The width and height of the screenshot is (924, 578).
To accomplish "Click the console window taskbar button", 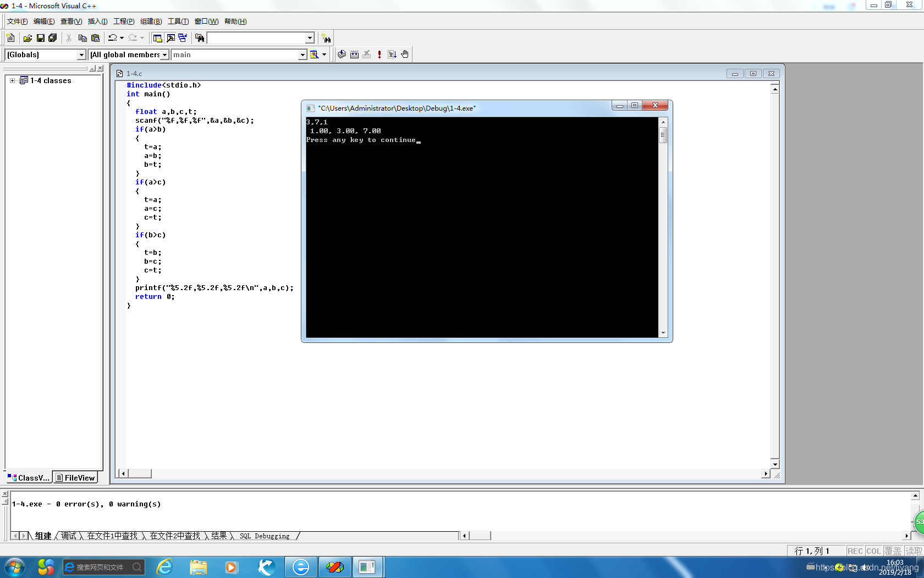I will tap(367, 566).
